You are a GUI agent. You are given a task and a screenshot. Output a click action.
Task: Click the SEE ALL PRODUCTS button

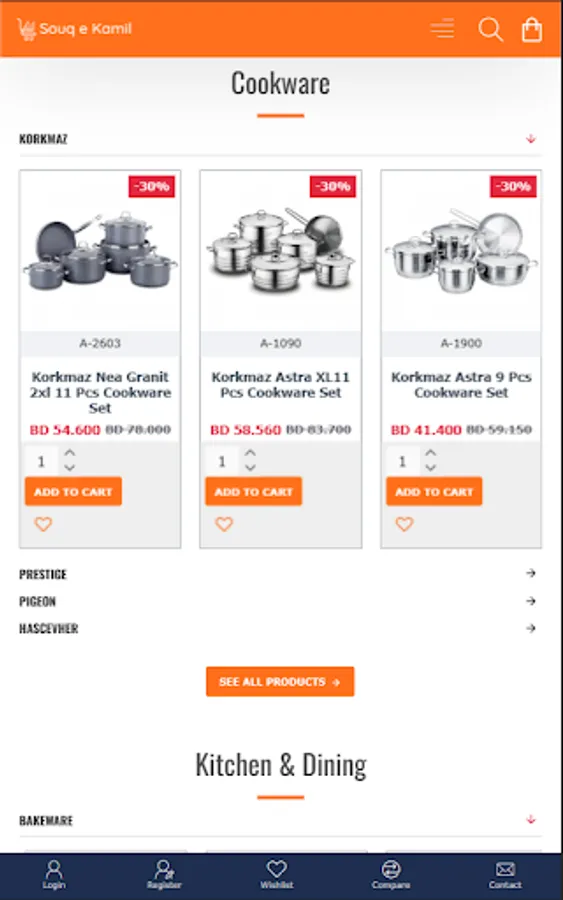point(280,681)
